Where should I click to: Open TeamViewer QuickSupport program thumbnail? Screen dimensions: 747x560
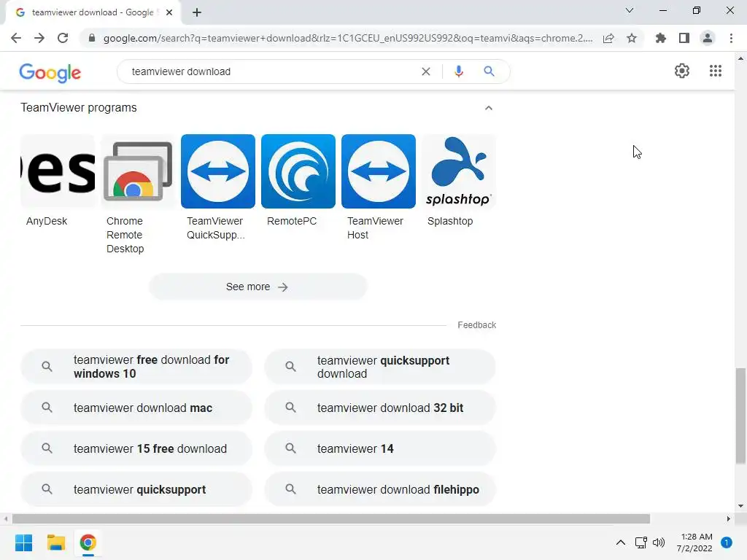[x=218, y=171]
